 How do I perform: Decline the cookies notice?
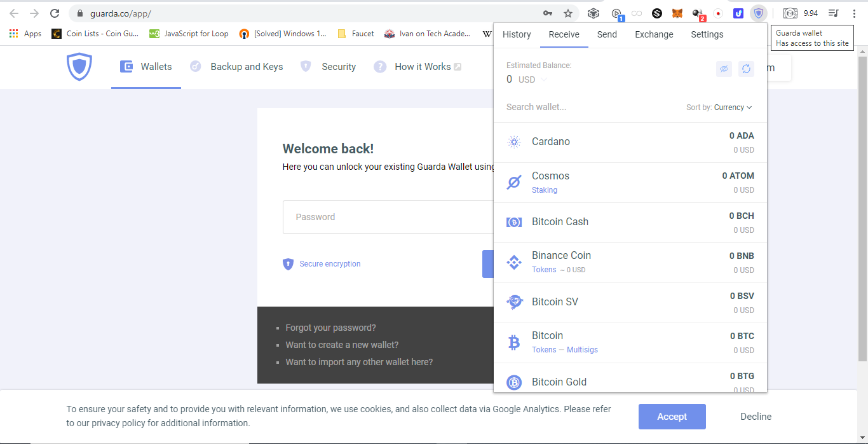[x=756, y=417]
